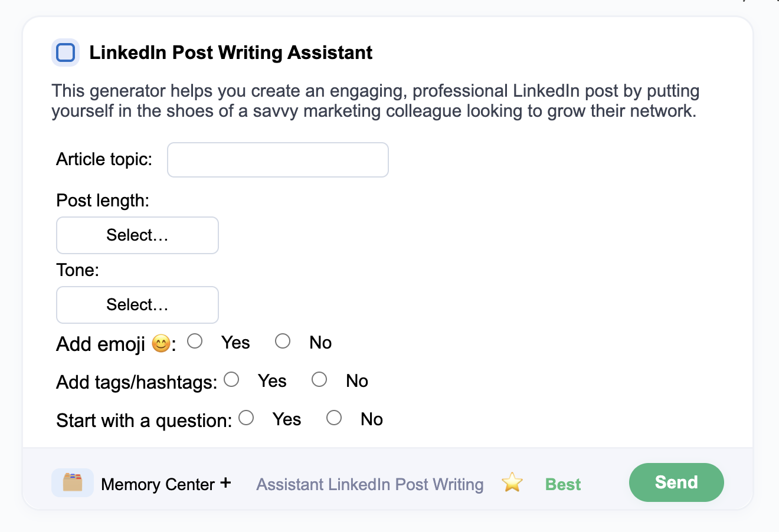Tick the checkbox beside LinkedIn Post Writing Assistant
This screenshot has height=532, width=779.
[x=66, y=52]
